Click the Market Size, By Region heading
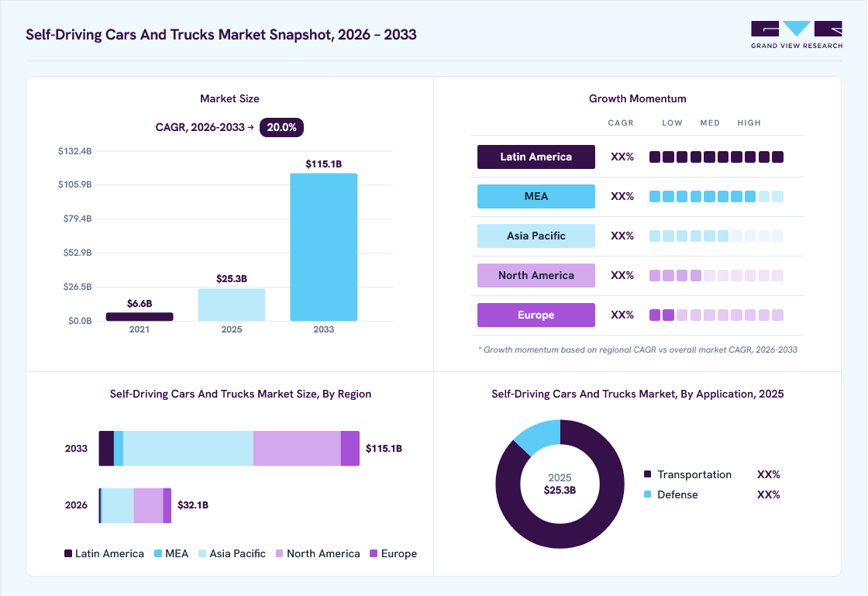 coord(240,394)
